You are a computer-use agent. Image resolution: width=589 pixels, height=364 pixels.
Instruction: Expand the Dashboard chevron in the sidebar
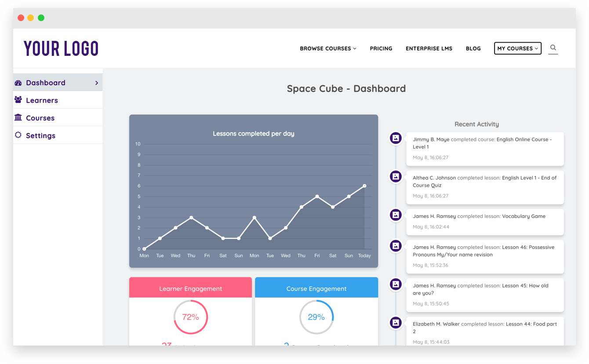coord(97,82)
